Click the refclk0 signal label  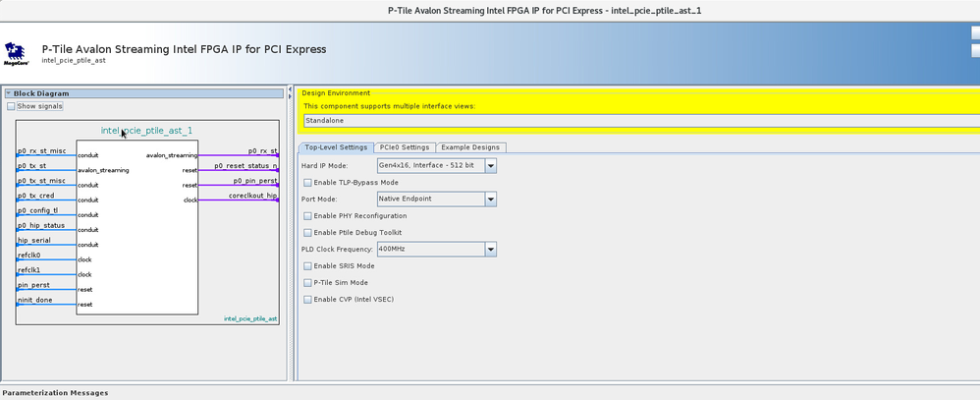29,256
